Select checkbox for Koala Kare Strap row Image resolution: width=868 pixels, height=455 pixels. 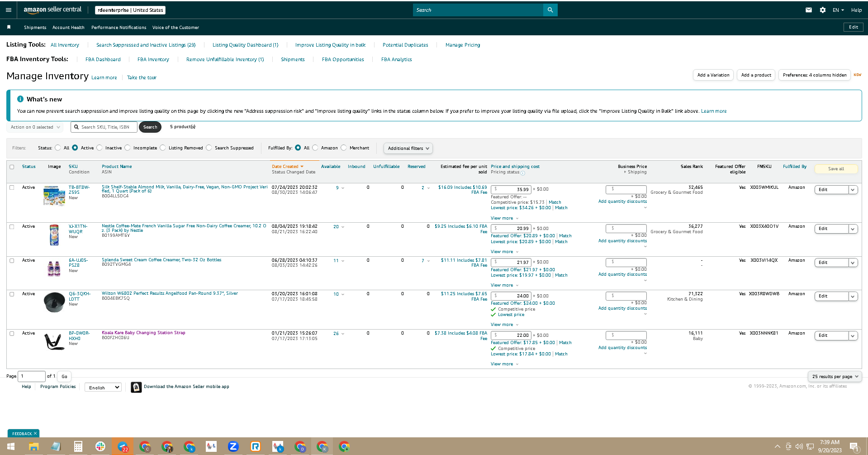coord(12,334)
